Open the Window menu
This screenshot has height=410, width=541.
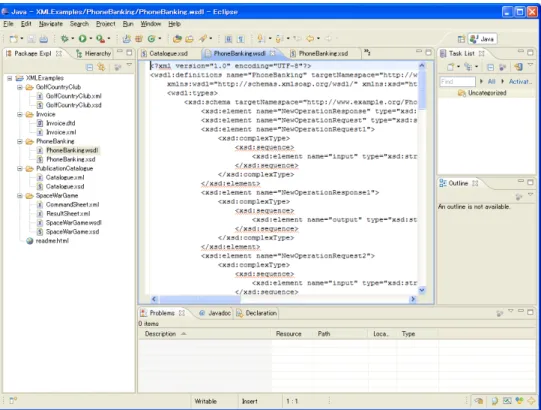pyautogui.click(x=151, y=24)
